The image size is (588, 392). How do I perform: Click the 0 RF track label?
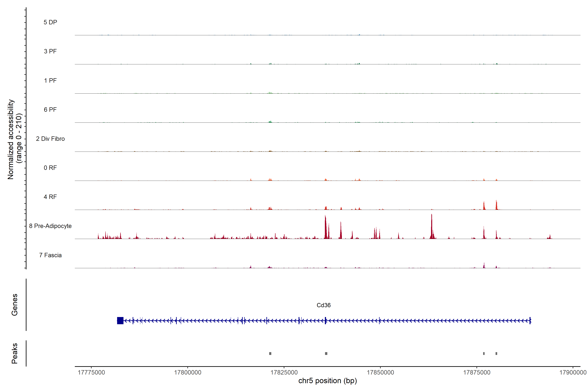click(50, 168)
